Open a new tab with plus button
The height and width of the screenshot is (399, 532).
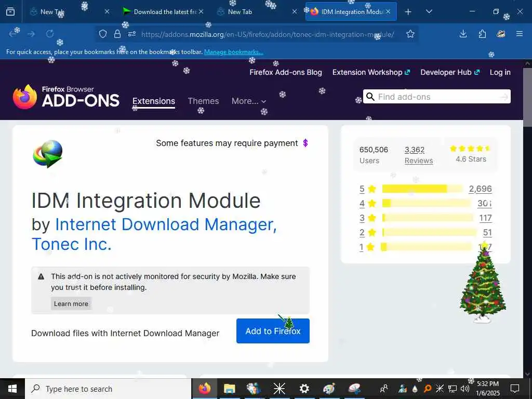(x=408, y=11)
